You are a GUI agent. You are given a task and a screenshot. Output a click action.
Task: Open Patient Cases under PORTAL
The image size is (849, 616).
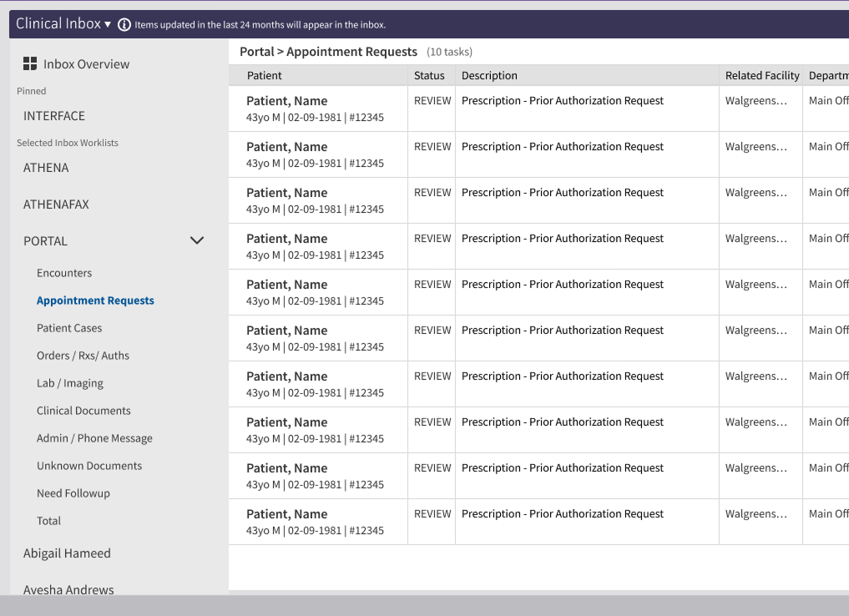point(69,328)
